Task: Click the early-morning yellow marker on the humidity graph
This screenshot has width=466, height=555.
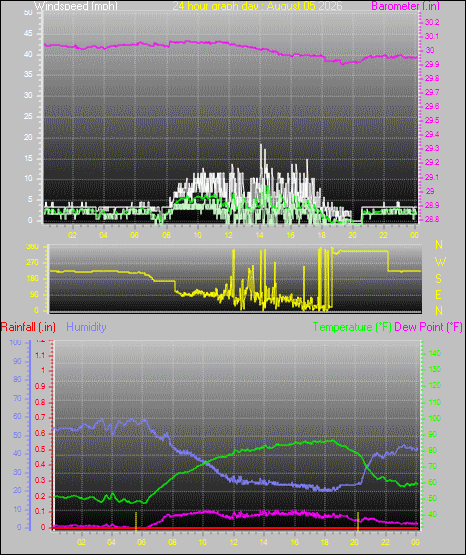Action: [x=136, y=521]
